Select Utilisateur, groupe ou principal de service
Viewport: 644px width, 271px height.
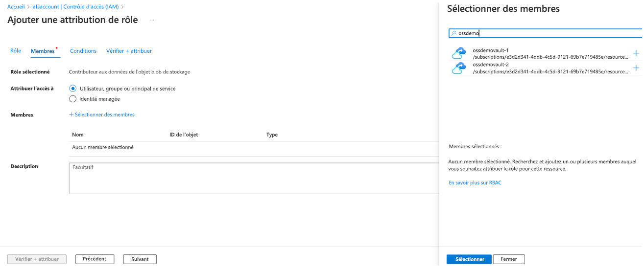click(73, 89)
